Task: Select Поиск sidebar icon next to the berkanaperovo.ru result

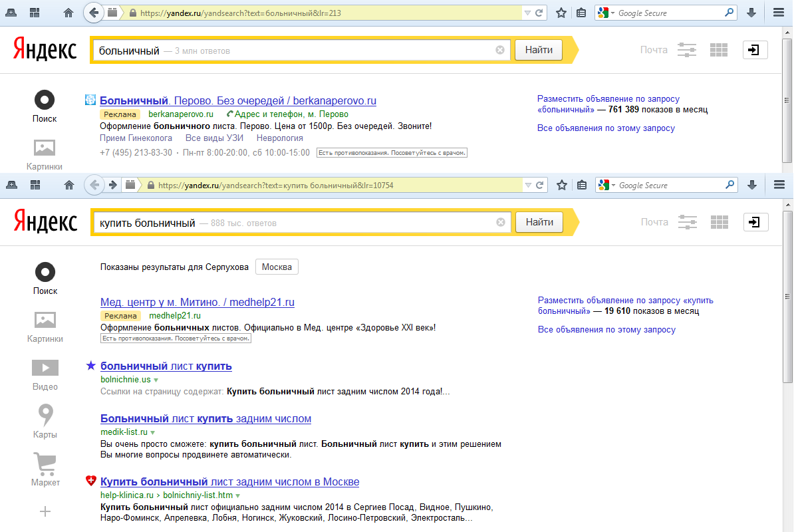Action: point(45,106)
